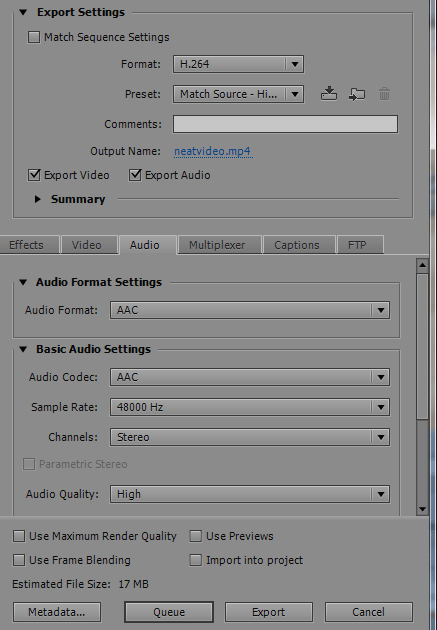Click the Queue button
The image size is (437, 630).
[169, 612]
